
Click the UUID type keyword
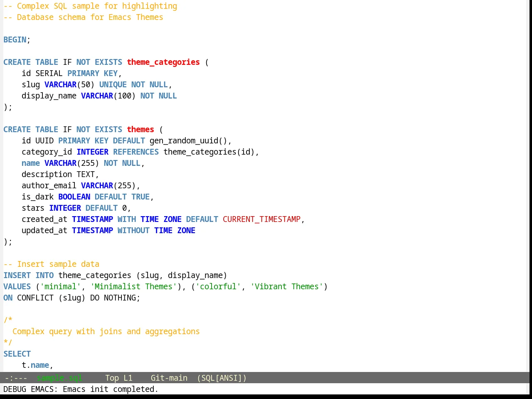(44, 140)
